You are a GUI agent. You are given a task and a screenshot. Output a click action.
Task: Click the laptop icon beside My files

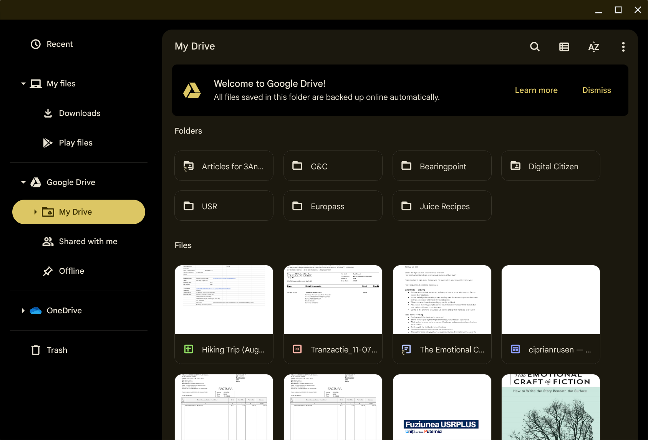[36, 84]
